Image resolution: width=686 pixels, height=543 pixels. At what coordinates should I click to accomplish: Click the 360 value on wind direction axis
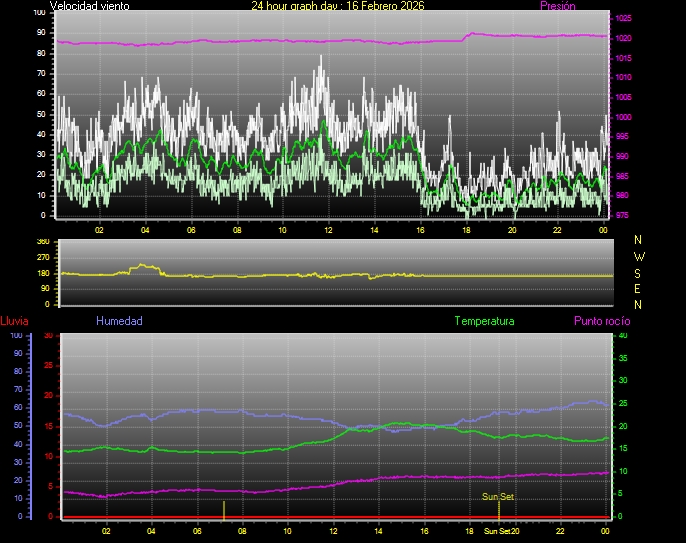point(43,242)
